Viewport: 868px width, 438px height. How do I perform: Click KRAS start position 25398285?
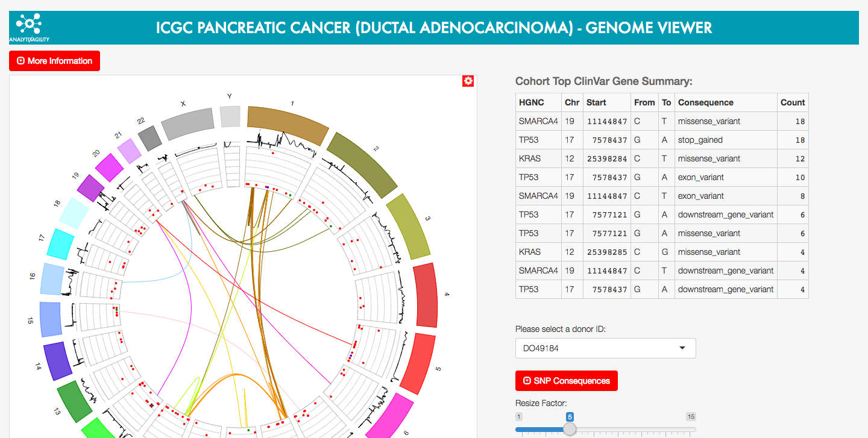click(607, 252)
